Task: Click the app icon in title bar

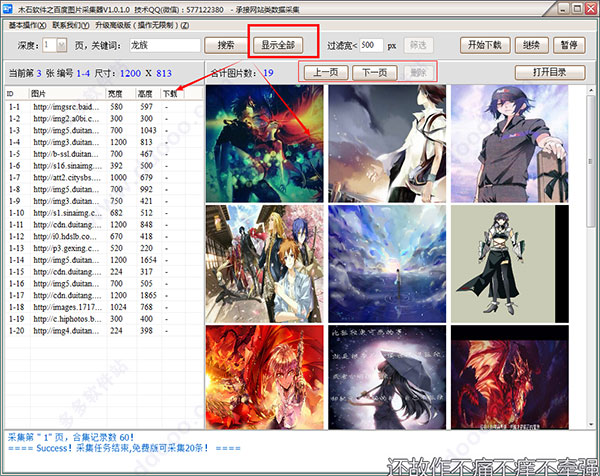Action: pos(8,8)
